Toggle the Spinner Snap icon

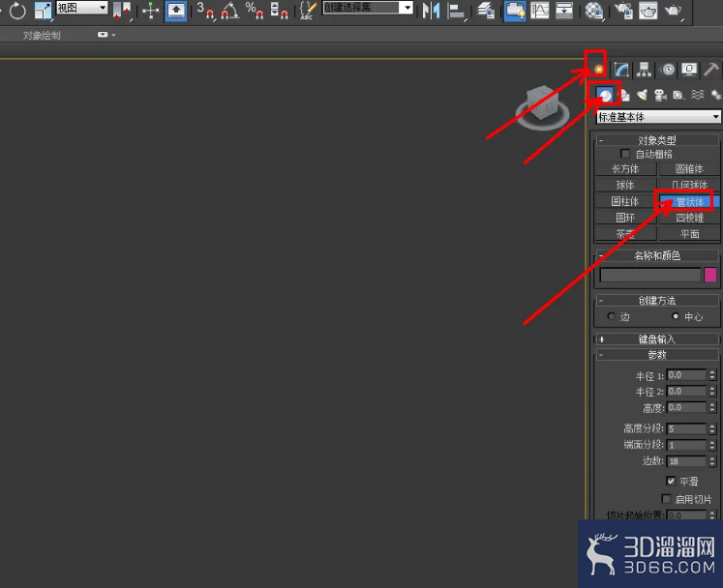pos(279,11)
